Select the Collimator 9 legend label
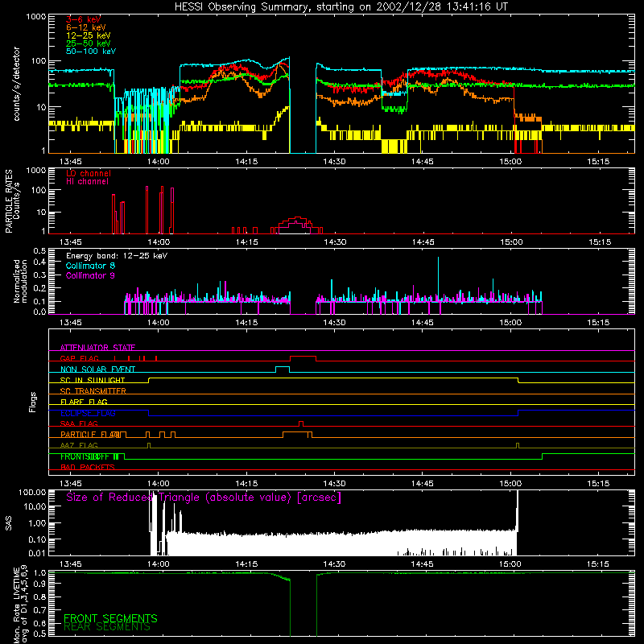Image resolution: width=644 pixels, height=644 pixels. (x=90, y=275)
